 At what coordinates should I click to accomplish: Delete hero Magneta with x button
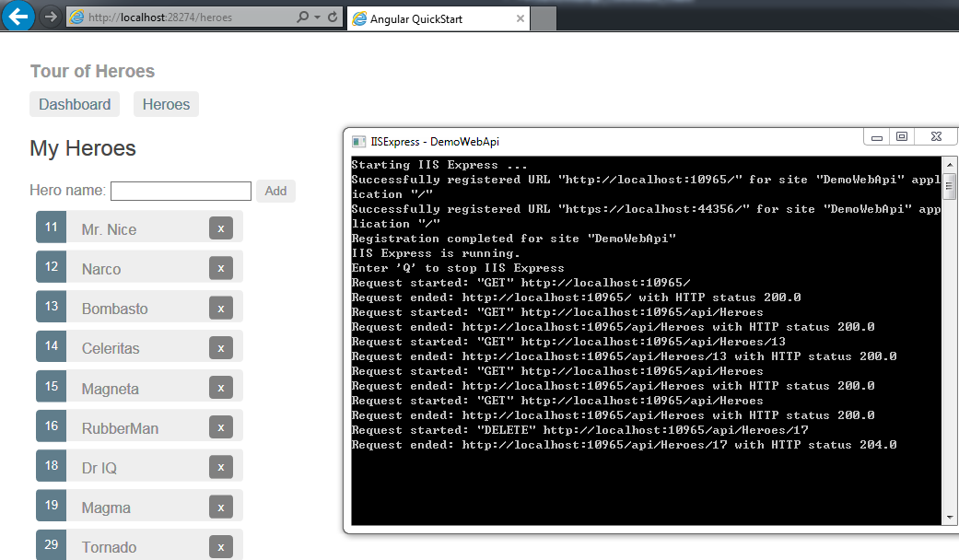click(221, 388)
